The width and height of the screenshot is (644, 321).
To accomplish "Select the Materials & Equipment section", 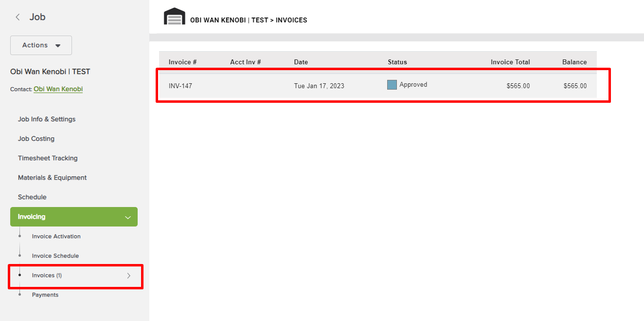I will pyautogui.click(x=52, y=177).
